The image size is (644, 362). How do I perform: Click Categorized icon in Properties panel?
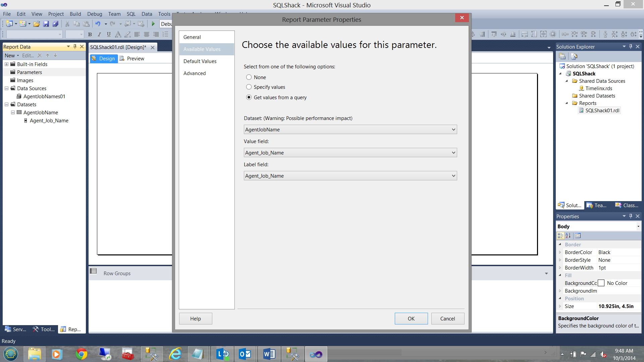point(560,236)
